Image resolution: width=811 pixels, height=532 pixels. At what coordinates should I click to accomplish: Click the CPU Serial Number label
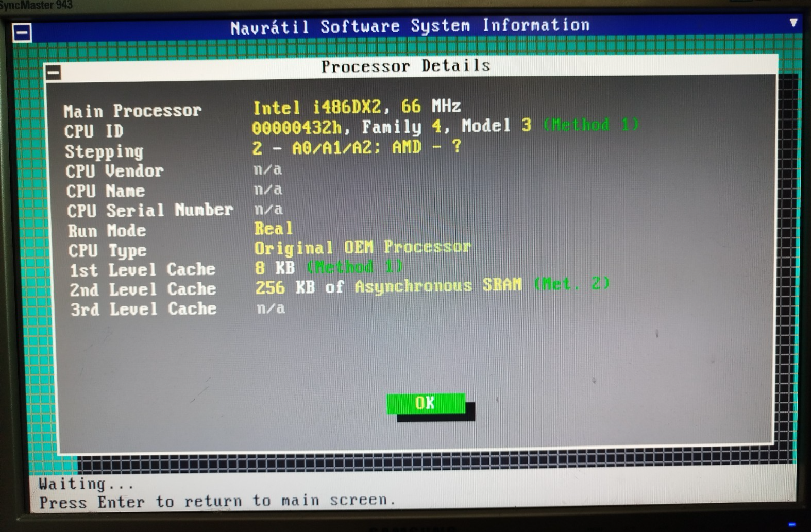pos(150,210)
